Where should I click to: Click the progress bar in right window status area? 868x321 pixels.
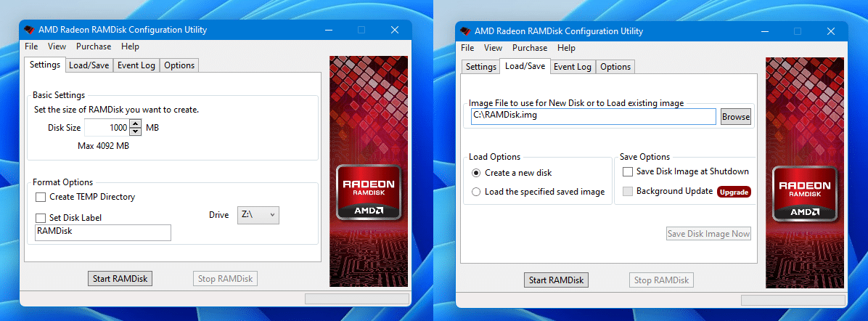pyautogui.click(x=793, y=301)
